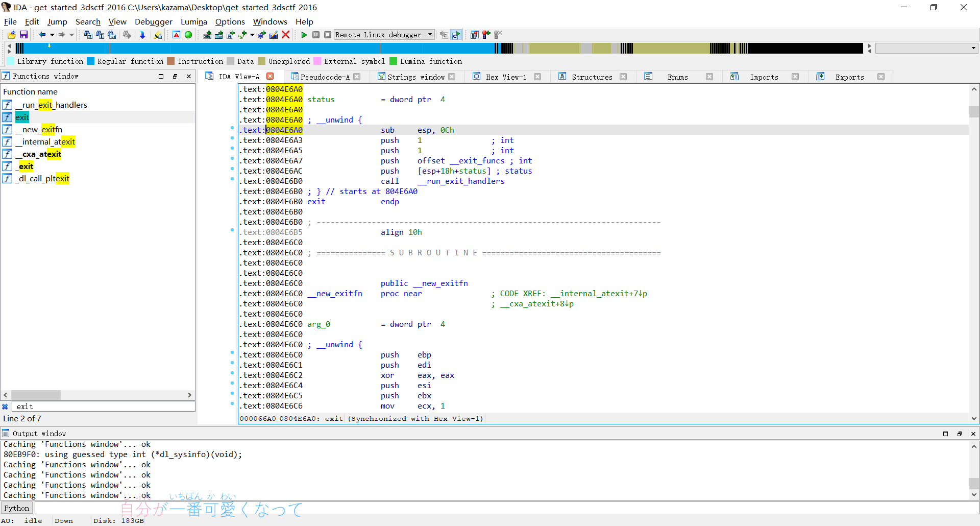Click the blue refresh arrow icon after debugger dropdown

pyautogui.click(x=456, y=35)
